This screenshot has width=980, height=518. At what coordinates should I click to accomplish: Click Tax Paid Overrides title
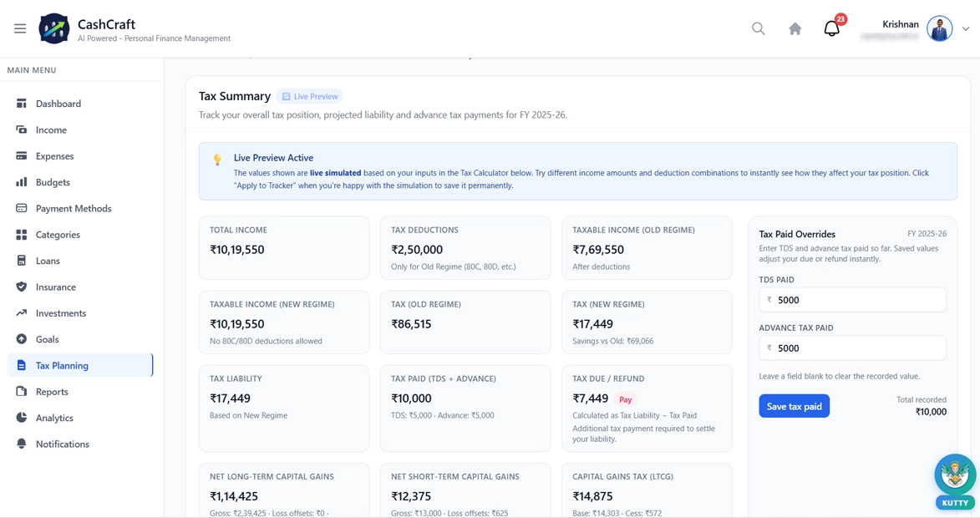[x=797, y=234]
